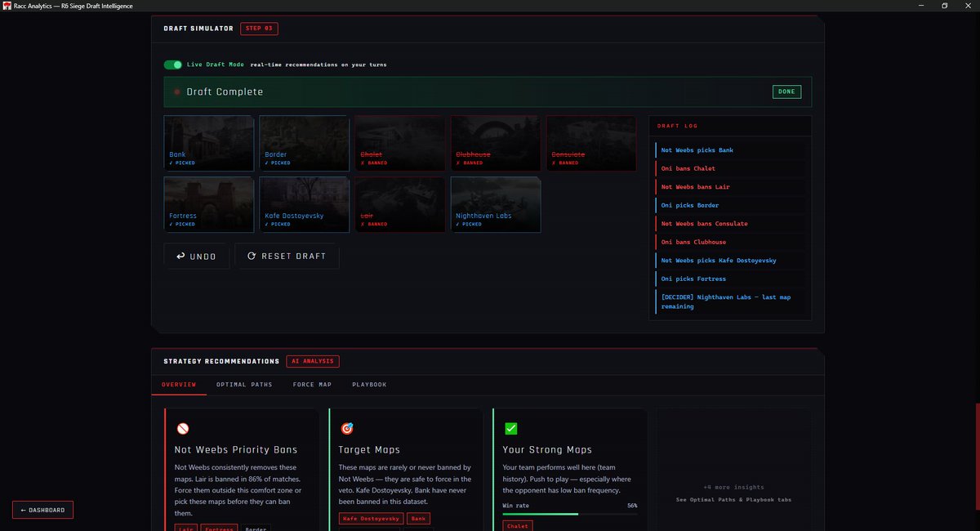Click the Racc Analytics app icon in title bar
The image size is (980, 531).
click(x=6, y=5)
